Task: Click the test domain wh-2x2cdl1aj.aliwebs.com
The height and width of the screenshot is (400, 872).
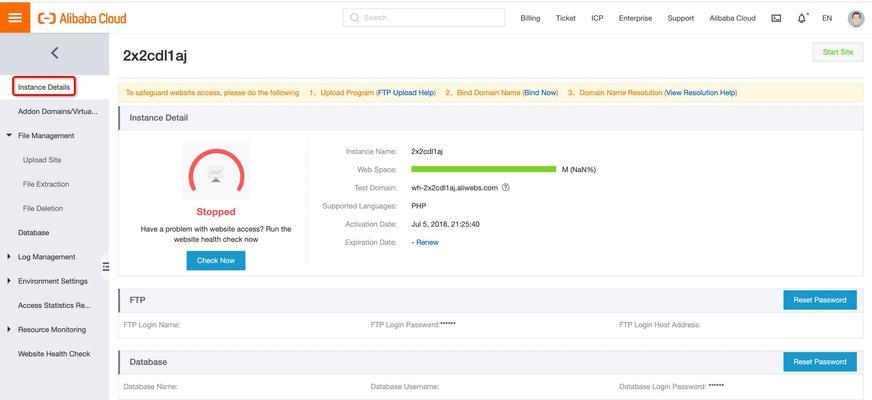Action: tap(454, 188)
